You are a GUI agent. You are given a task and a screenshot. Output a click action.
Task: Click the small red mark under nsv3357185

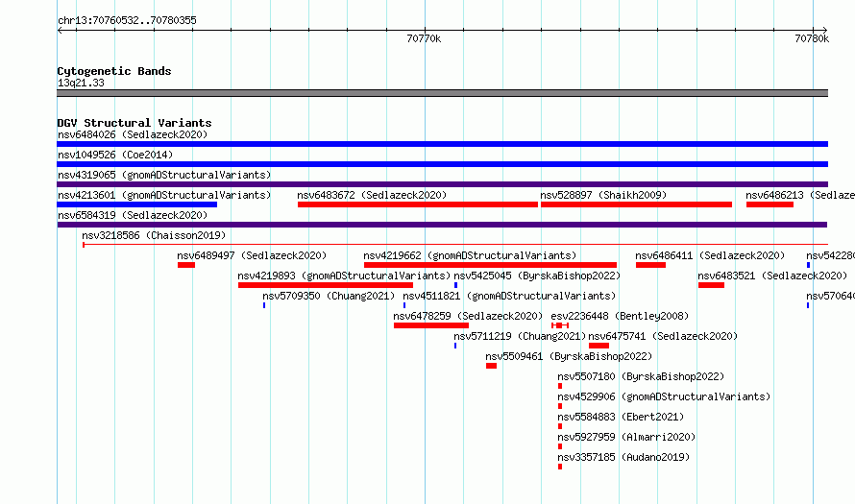pyautogui.click(x=560, y=467)
